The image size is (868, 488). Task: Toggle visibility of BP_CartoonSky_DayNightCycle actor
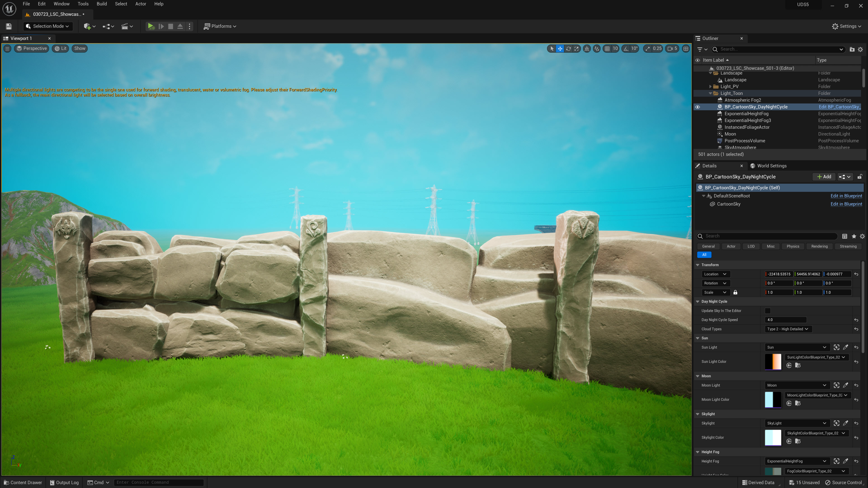[x=698, y=107]
